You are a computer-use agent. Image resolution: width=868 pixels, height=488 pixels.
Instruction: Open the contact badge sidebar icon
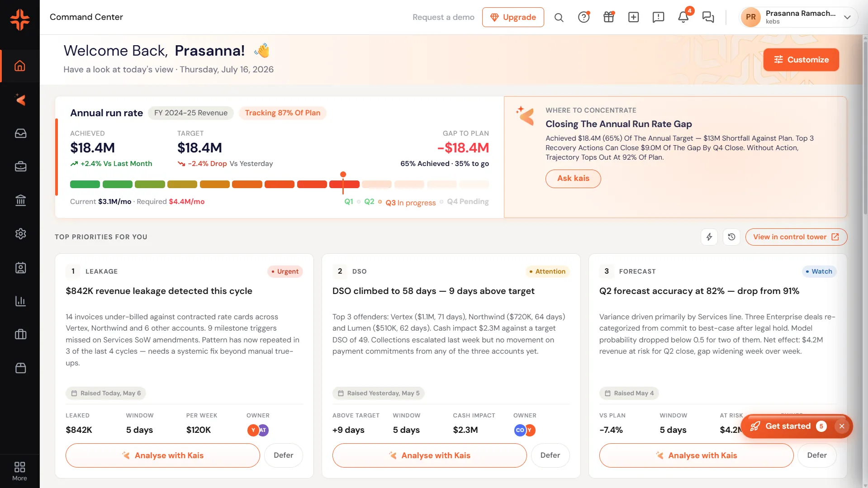20,268
